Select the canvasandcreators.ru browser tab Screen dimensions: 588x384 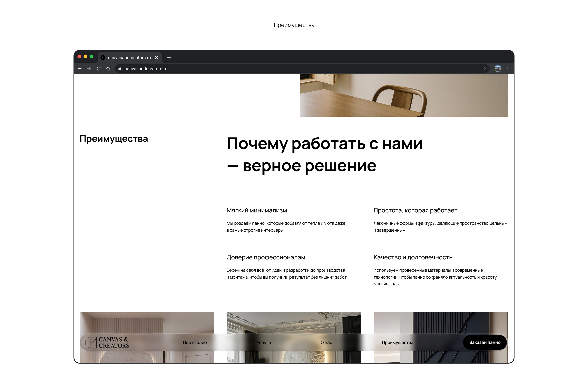[129, 58]
